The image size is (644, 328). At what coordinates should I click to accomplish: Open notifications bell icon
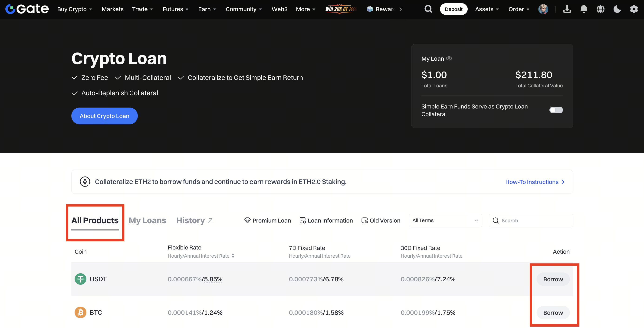pyautogui.click(x=584, y=9)
